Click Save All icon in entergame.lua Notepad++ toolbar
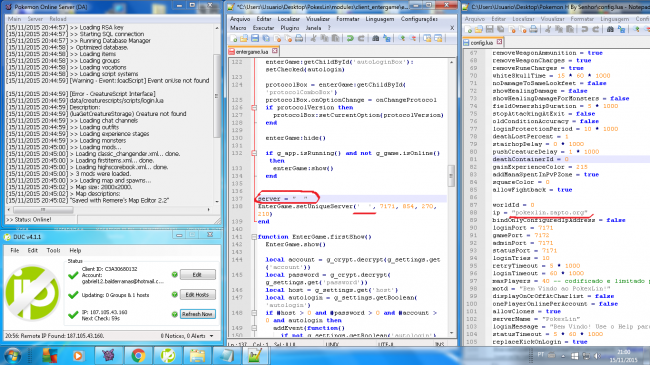Viewport: 650px width, 365px height. click(266, 39)
